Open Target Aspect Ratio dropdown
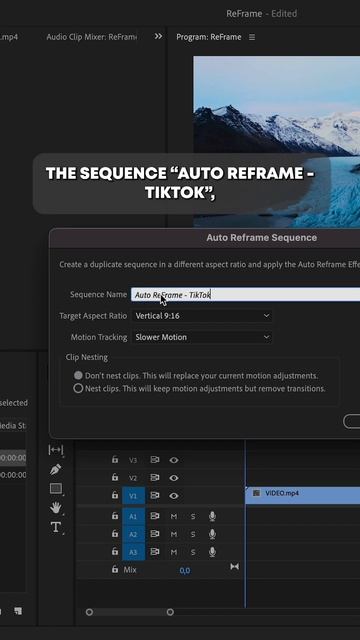360x640 pixels. tap(202, 316)
